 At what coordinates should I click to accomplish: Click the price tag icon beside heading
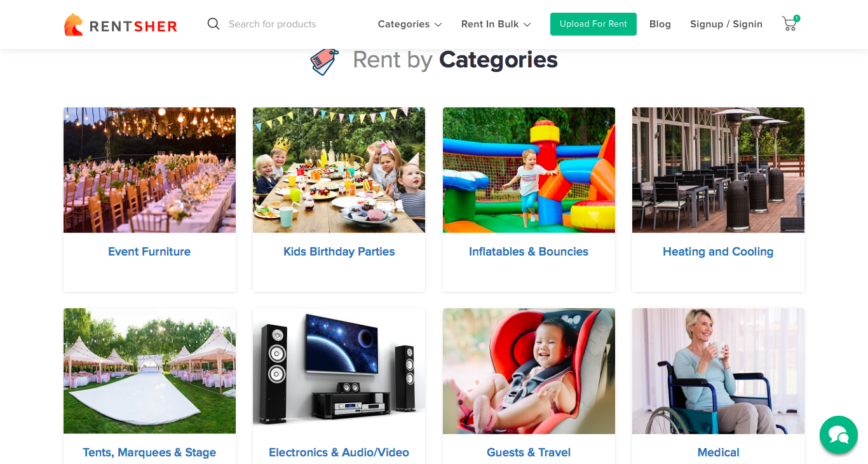click(325, 61)
